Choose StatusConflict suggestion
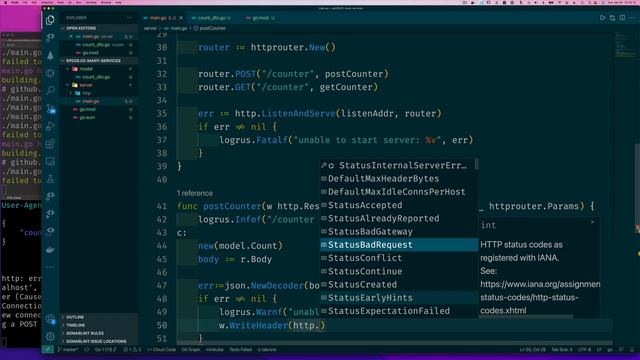The image size is (640, 360). tap(399, 258)
